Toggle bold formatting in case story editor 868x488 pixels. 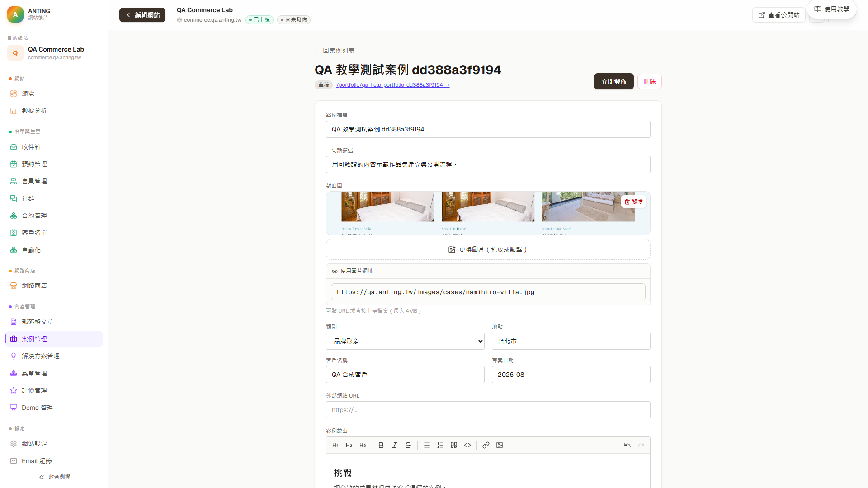[x=381, y=445]
